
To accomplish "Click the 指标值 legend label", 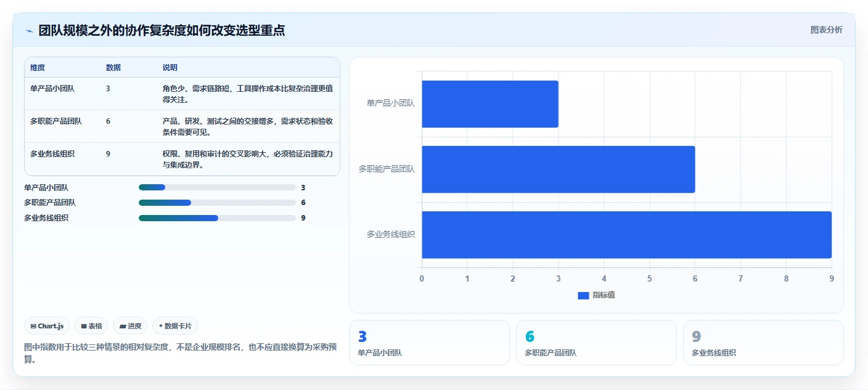I will [x=604, y=295].
